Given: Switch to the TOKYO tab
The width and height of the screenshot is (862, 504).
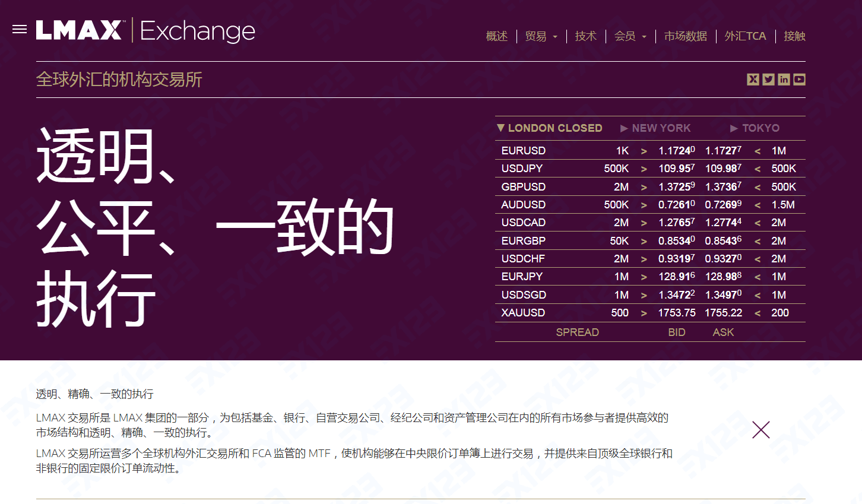Looking at the screenshot, I should pos(755,128).
